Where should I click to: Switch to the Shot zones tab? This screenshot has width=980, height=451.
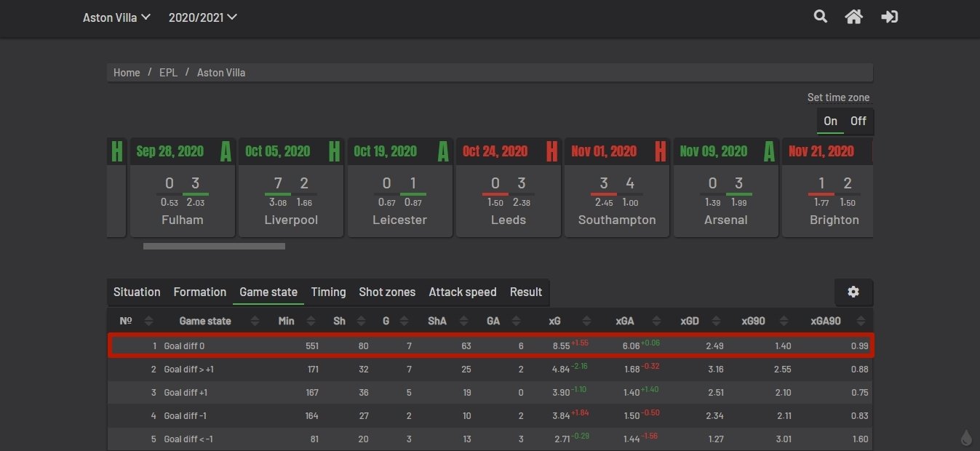(387, 292)
